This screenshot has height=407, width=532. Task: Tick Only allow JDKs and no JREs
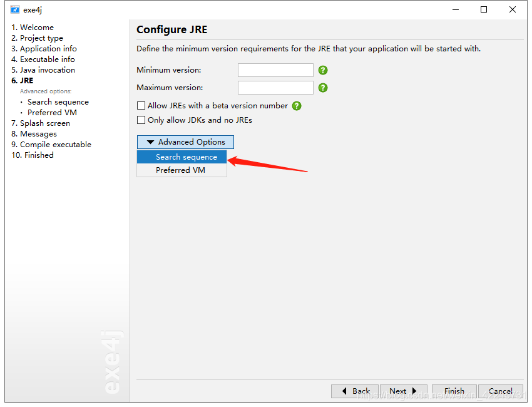(141, 120)
